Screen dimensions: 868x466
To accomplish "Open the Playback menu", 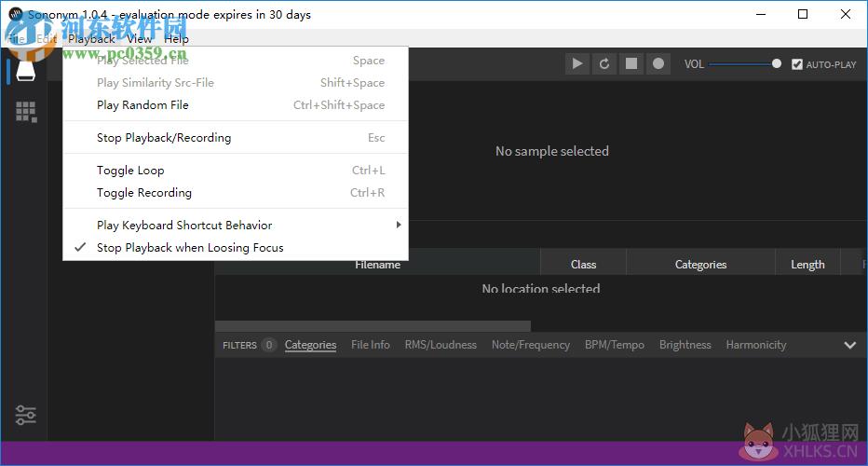I will (91, 39).
